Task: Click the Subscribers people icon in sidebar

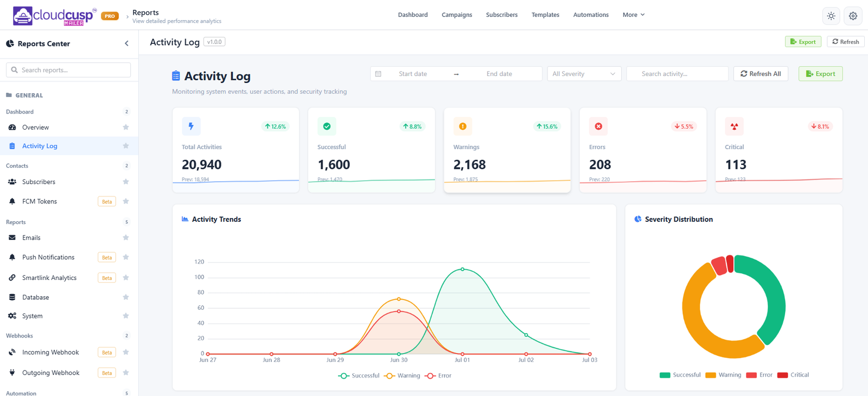Action: (12, 182)
